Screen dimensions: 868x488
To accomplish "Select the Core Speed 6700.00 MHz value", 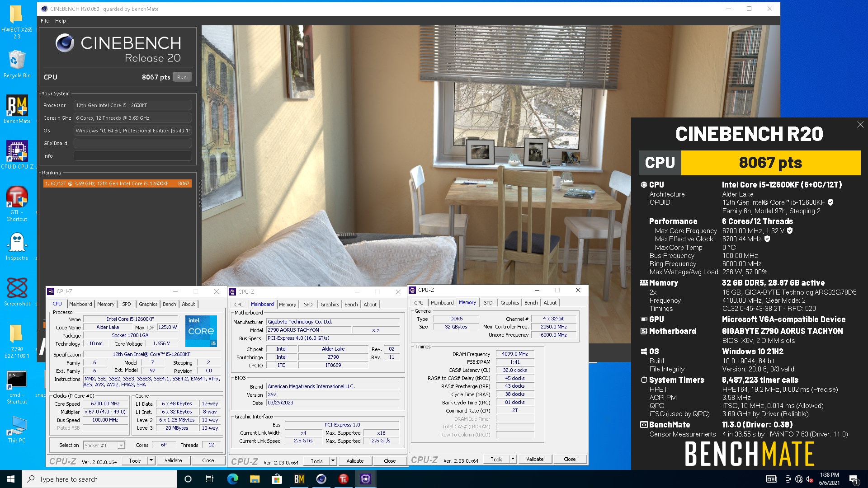I will (105, 404).
